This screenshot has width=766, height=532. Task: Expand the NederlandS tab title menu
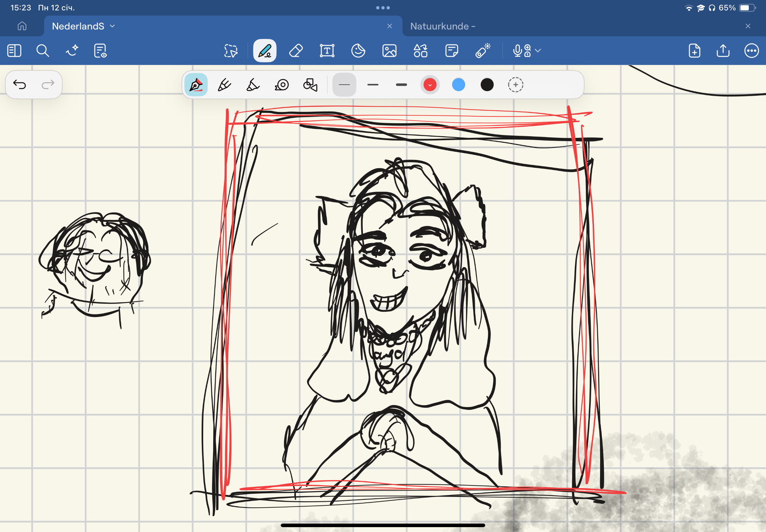coord(112,26)
